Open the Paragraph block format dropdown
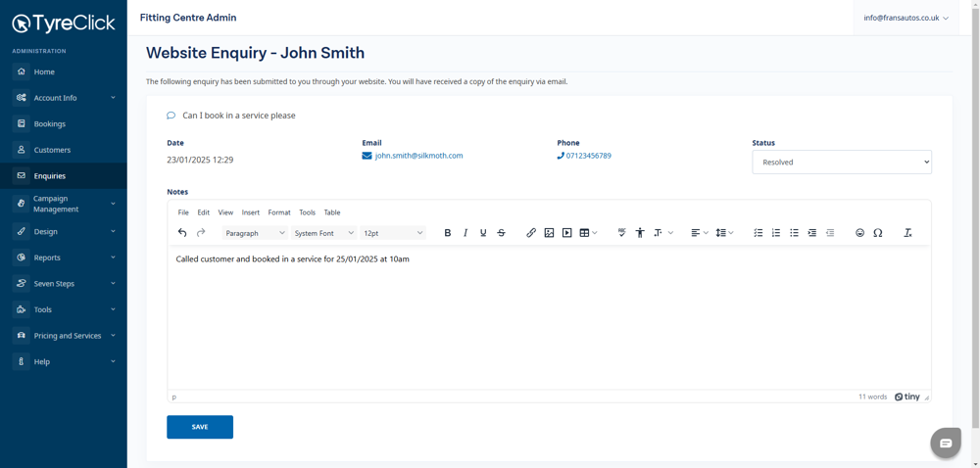The image size is (980, 468). coord(255,233)
